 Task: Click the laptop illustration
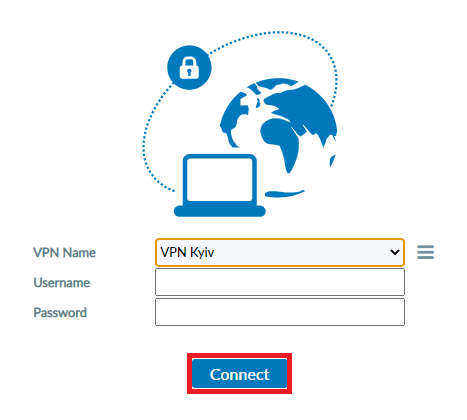tap(220, 185)
